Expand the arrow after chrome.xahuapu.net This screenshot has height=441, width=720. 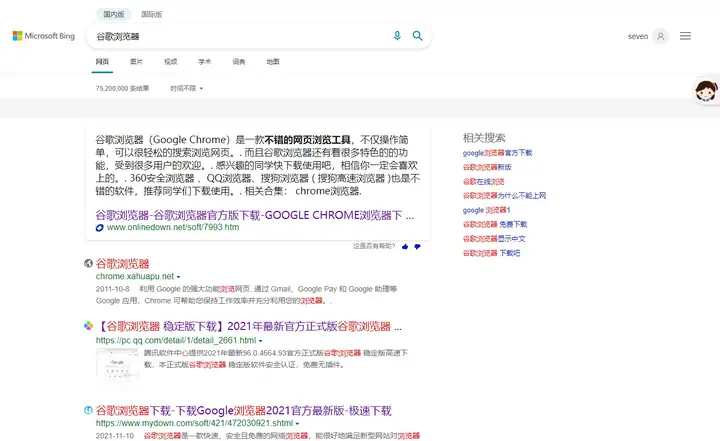click(x=178, y=277)
